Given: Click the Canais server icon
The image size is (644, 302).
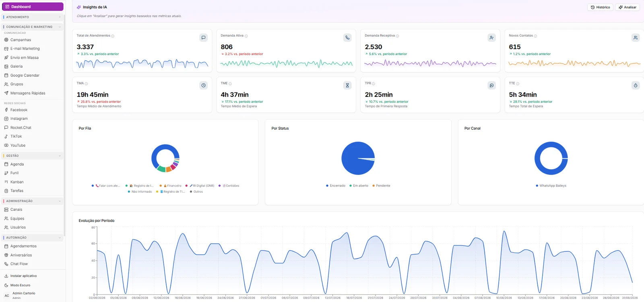Looking at the screenshot, I should coord(6,210).
